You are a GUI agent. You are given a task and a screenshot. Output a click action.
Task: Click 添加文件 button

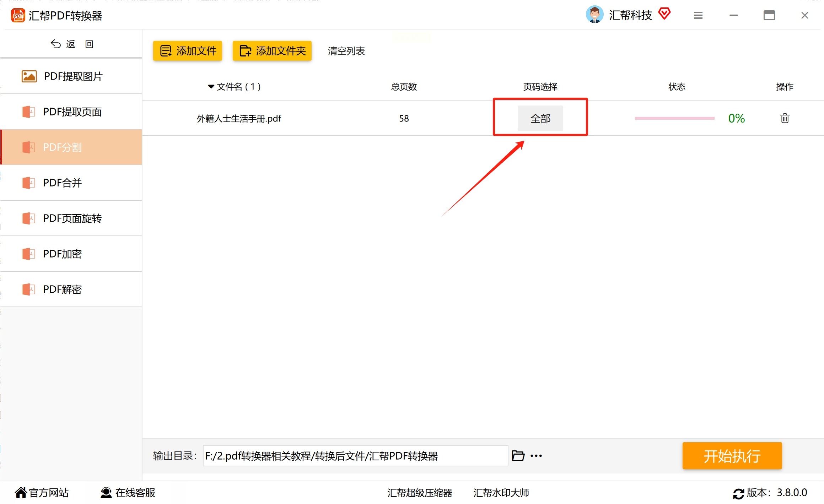click(188, 51)
